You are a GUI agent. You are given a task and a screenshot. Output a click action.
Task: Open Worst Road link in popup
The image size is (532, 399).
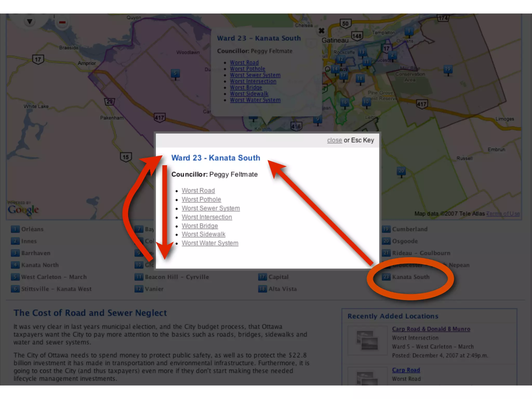198,191
